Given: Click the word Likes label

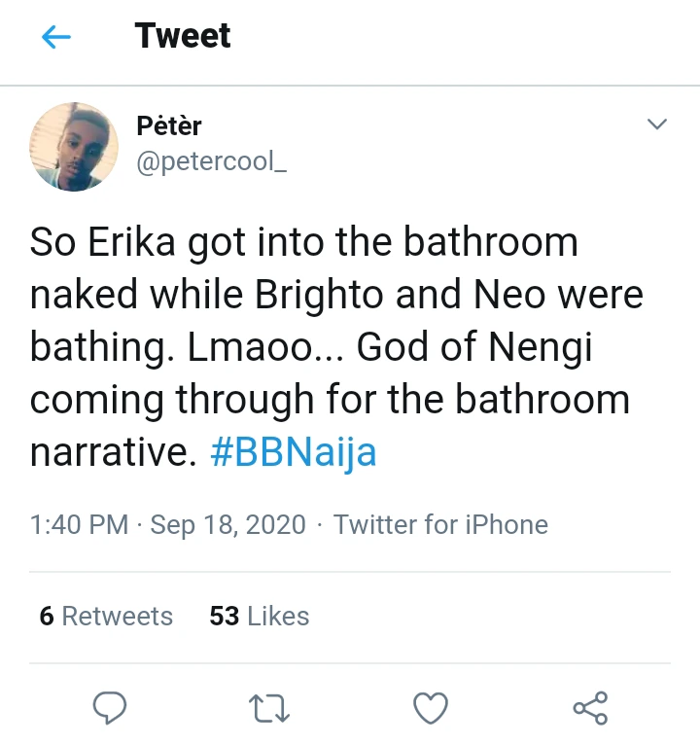Looking at the screenshot, I should click(278, 616).
